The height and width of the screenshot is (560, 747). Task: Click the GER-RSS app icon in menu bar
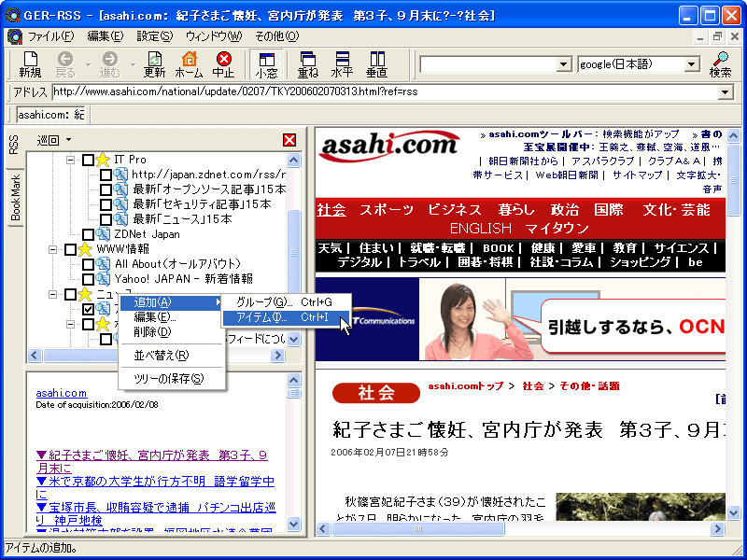pyautogui.click(x=15, y=36)
